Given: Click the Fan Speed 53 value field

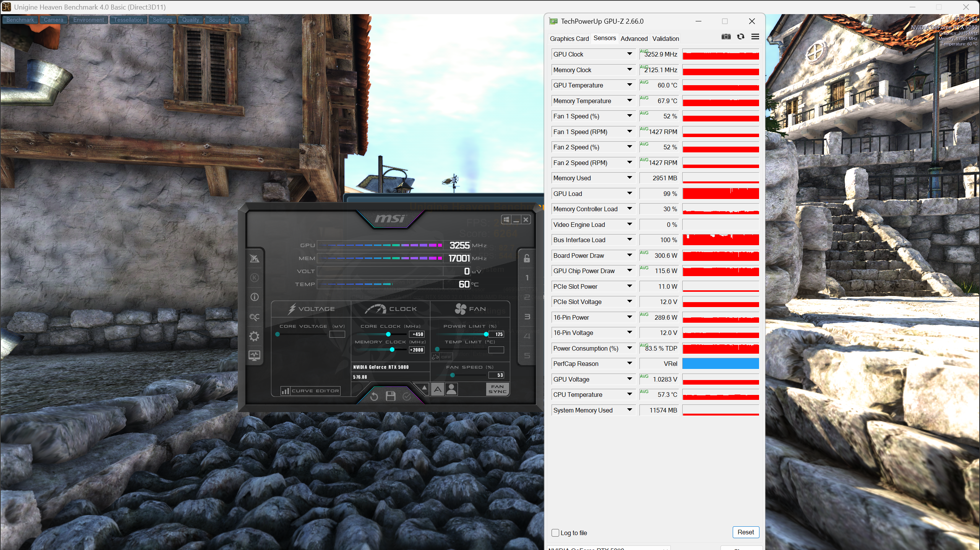Looking at the screenshot, I should 496,375.
